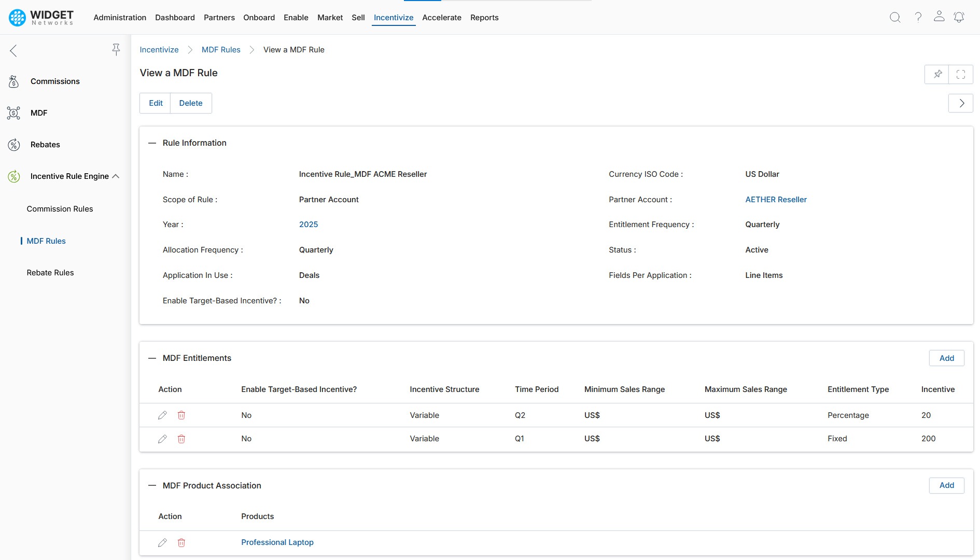
Task: Delete the Q1 entitlement row
Action: (181, 439)
